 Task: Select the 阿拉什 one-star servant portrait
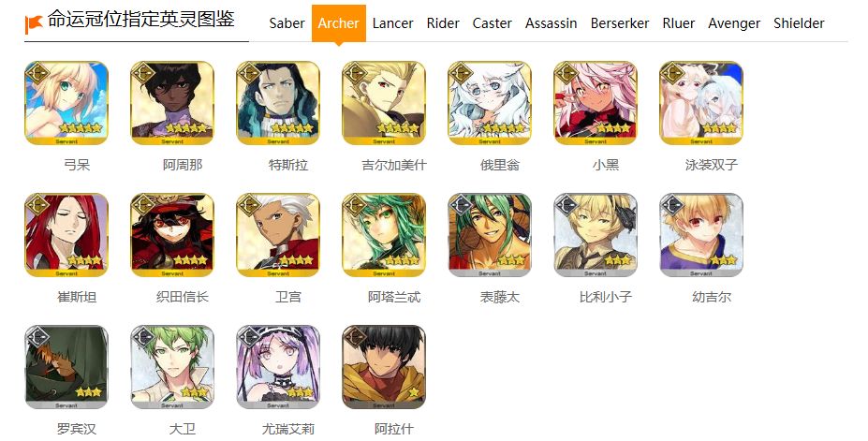coord(384,367)
